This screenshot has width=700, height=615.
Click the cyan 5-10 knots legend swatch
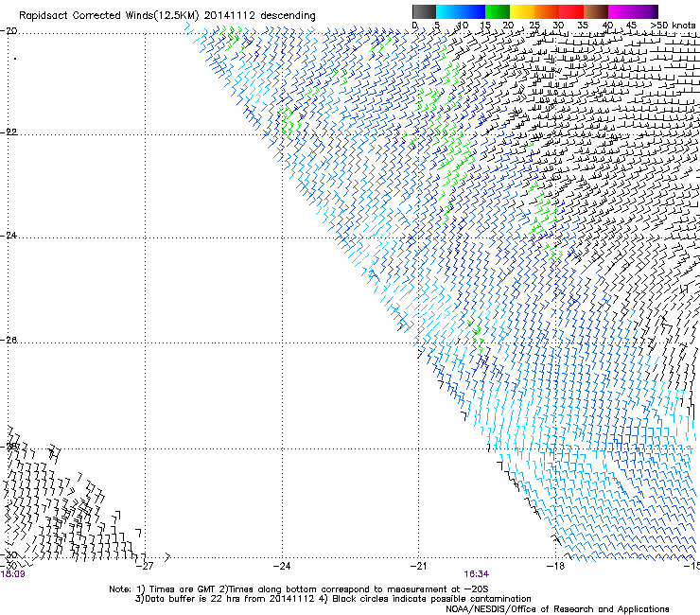(x=448, y=11)
